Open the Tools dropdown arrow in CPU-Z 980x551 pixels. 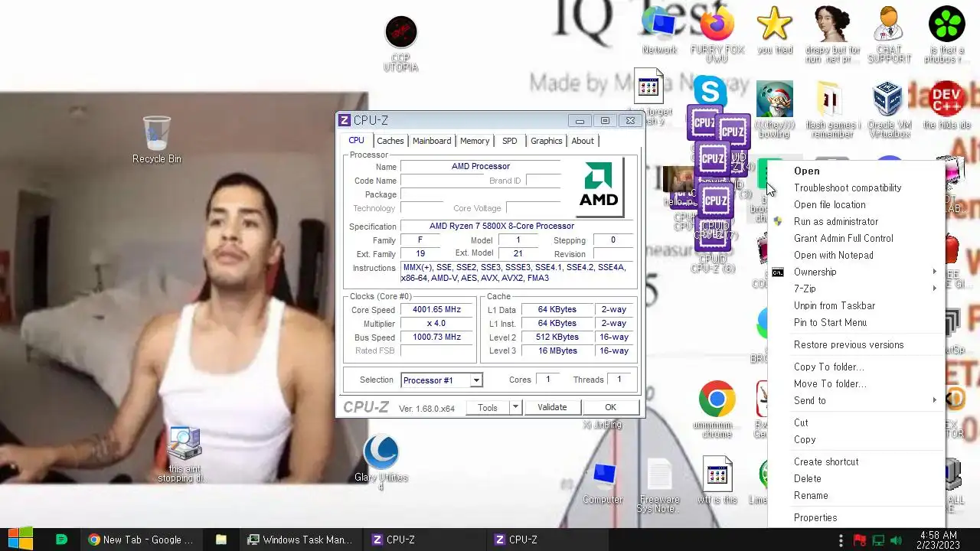point(515,408)
